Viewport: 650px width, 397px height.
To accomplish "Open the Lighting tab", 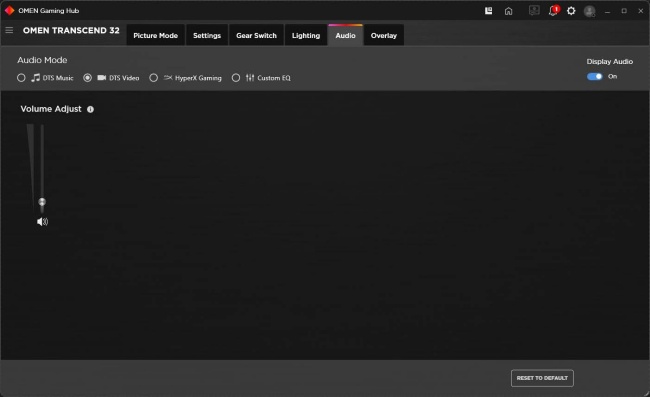I will pos(306,36).
